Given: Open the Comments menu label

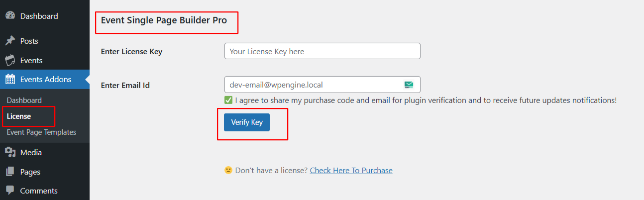Looking at the screenshot, I should 39,191.
